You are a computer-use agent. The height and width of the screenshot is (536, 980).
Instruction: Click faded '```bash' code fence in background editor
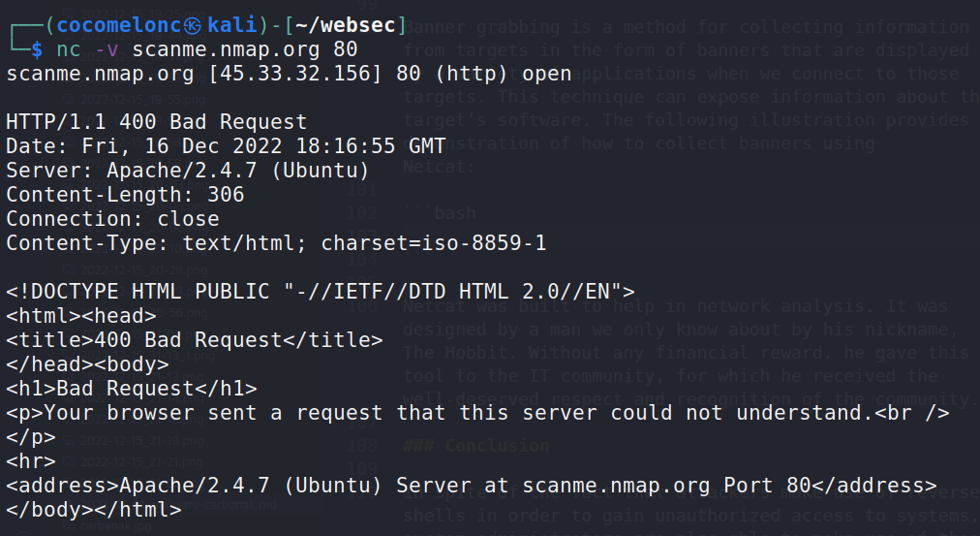click(x=440, y=212)
